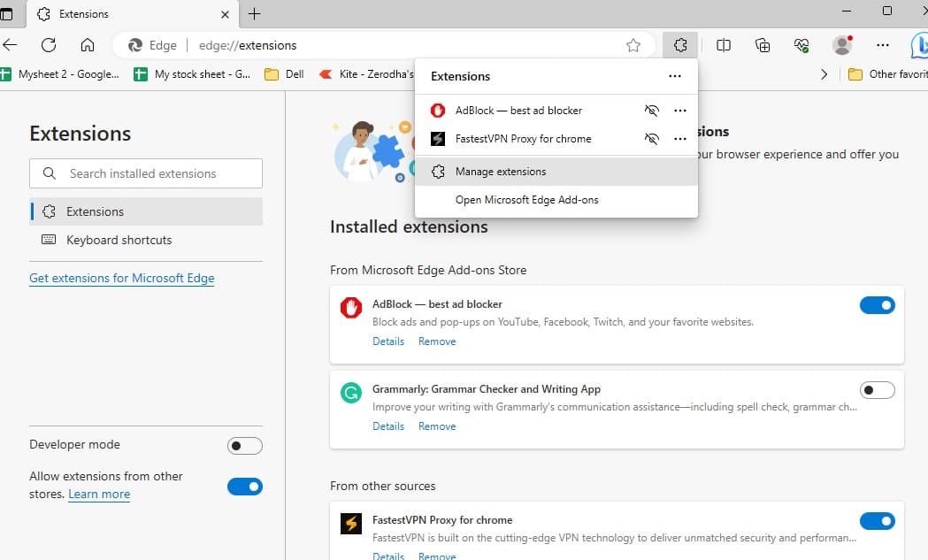Click the profile avatar icon

pyautogui.click(x=841, y=45)
